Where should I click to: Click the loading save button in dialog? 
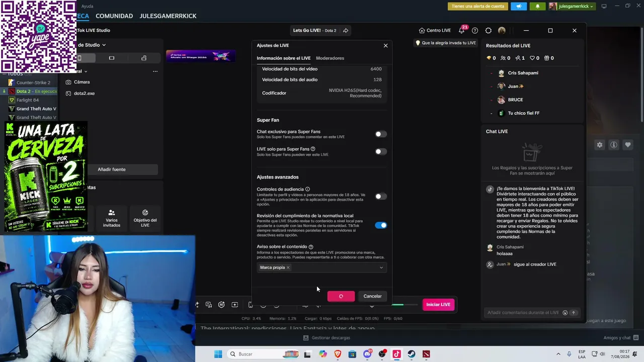click(341, 296)
